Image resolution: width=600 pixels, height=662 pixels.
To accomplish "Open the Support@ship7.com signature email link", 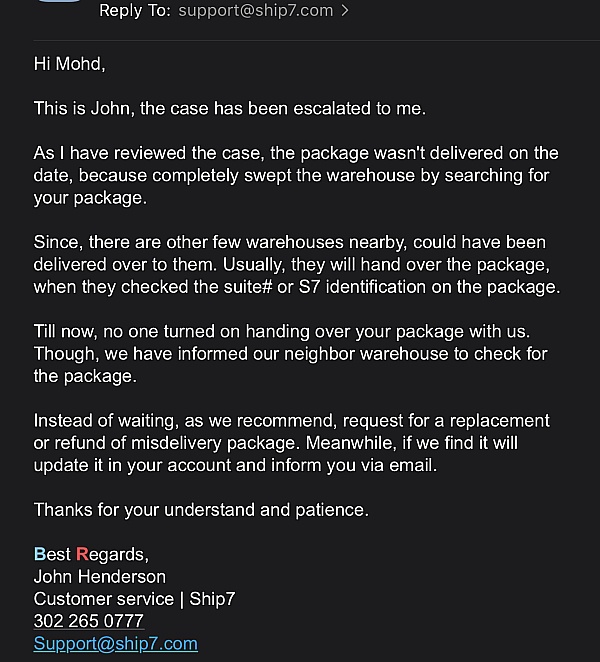I will (x=116, y=644).
